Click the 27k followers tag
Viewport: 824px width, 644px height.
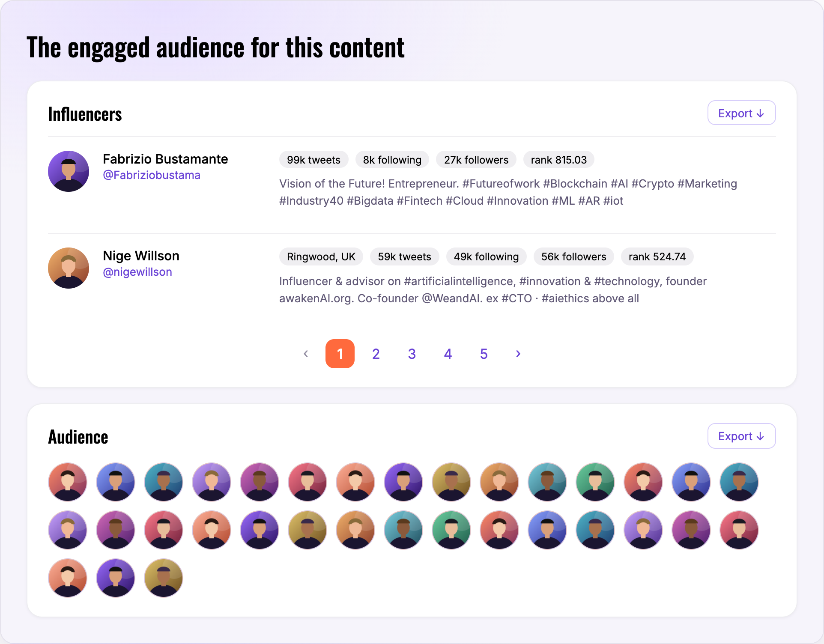click(x=476, y=160)
